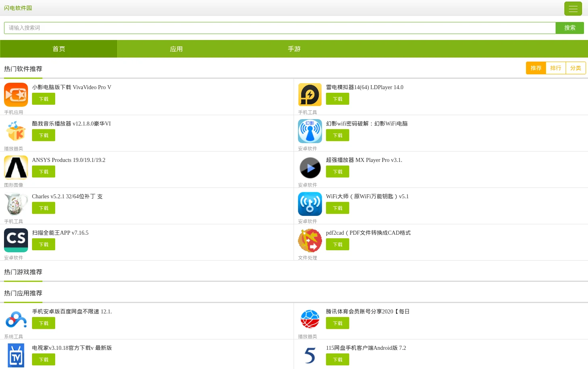Viewport: 588px width, 369px height.
Task: Click the 系统工具 category label
Action: (x=14, y=337)
